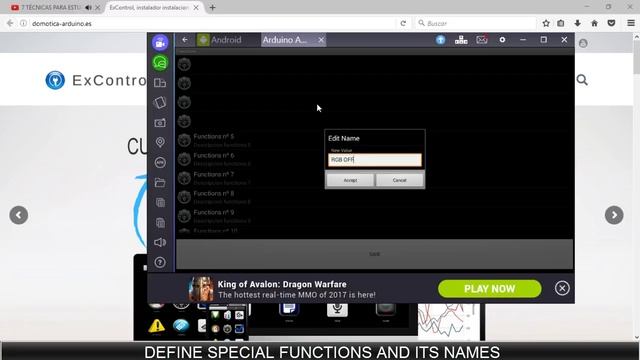Open the file folder sidebar icon
This screenshot has width=640, height=360.
(x=160, y=182)
